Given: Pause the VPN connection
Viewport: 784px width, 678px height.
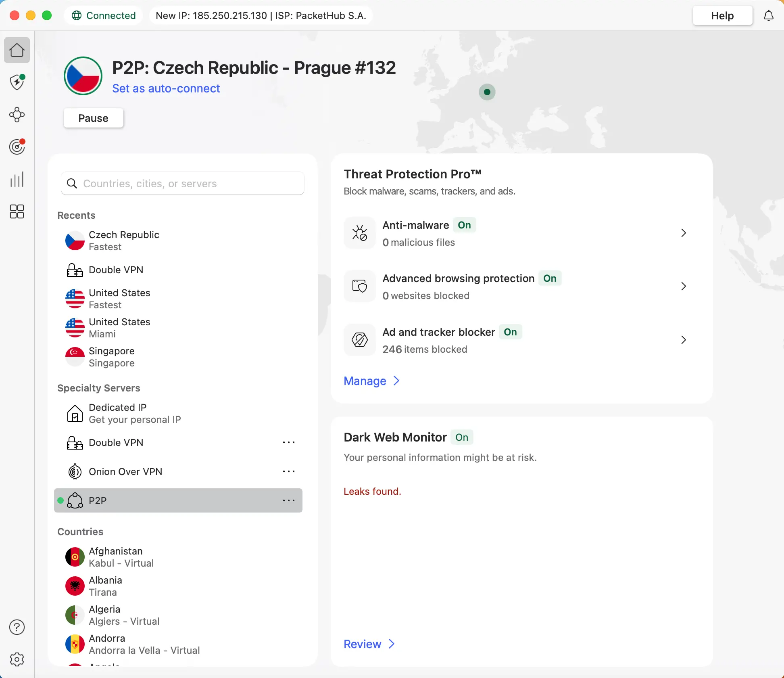Looking at the screenshot, I should click(x=93, y=118).
